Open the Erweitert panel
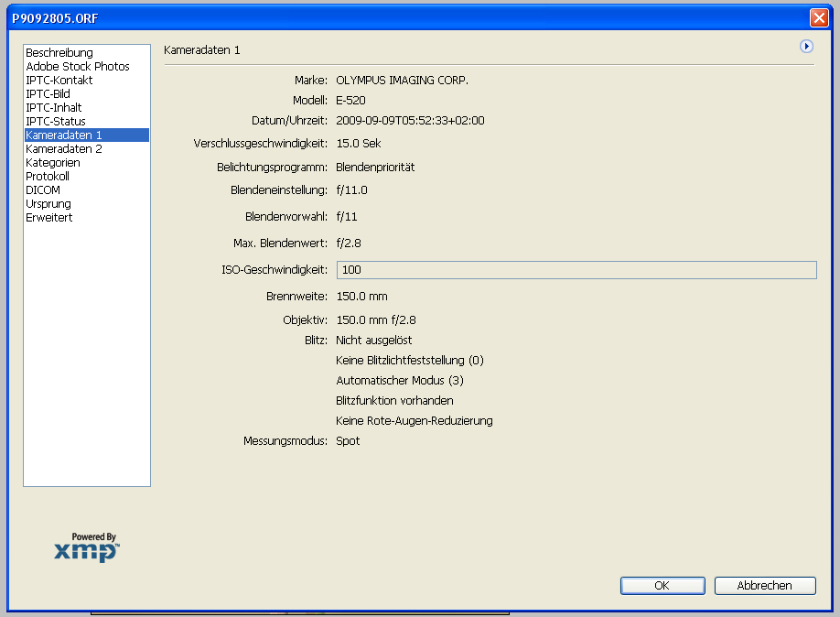 pyautogui.click(x=87, y=218)
